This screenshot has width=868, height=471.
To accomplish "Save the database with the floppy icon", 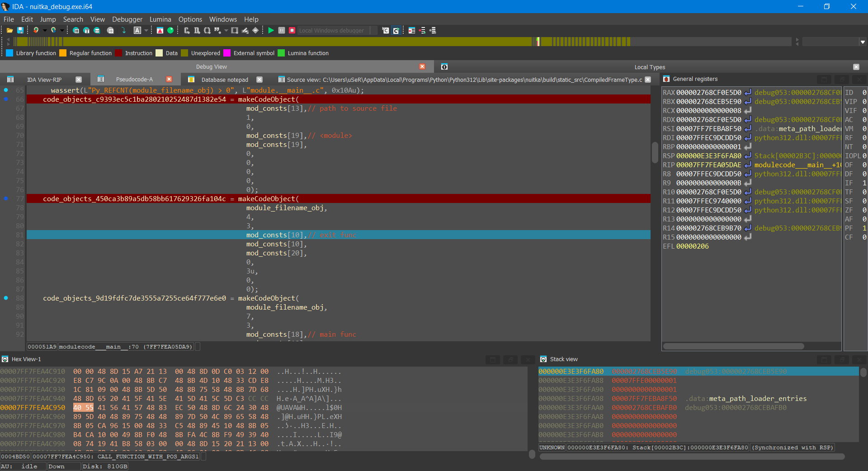I will pos(20,30).
